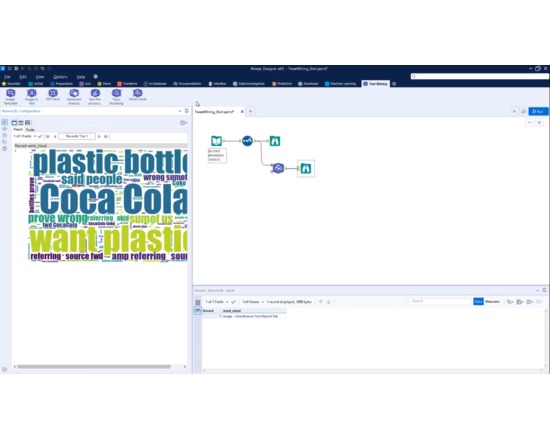Select the Image Template tool icon
The image size is (550, 440).
(x=11, y=93)
